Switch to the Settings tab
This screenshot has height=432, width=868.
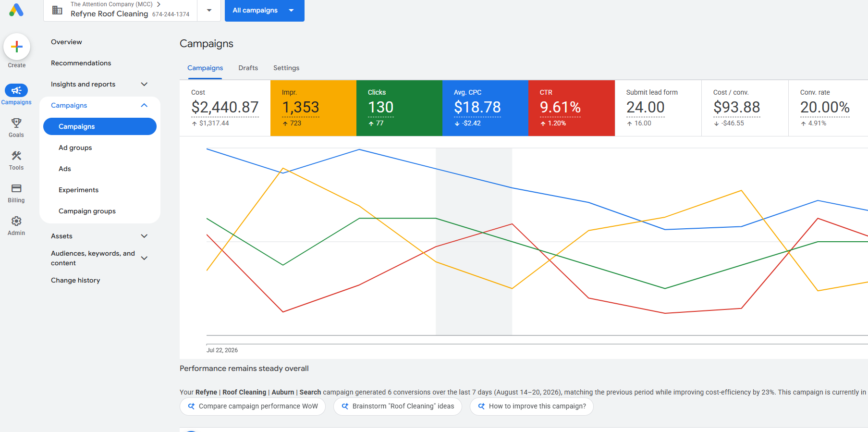click(x=286, y=68)
